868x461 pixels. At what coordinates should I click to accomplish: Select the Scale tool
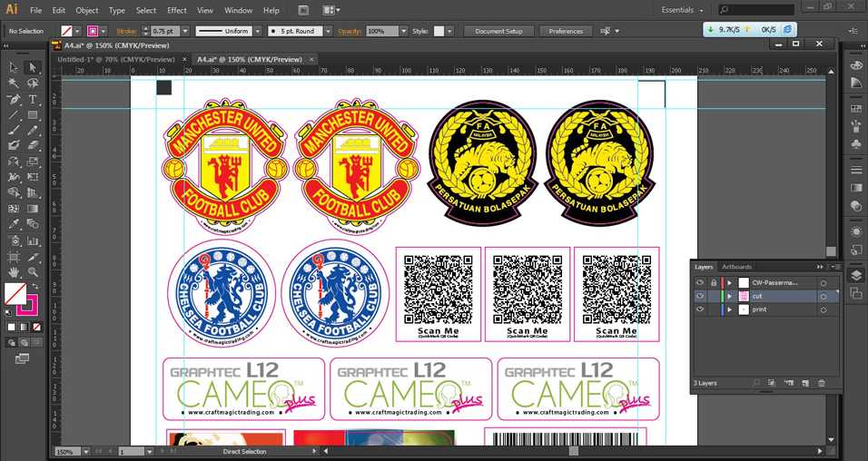pyautogui.click(x=33, y=162)
